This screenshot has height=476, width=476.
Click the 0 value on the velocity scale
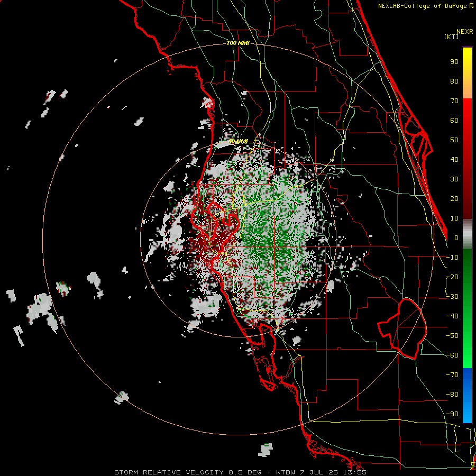point(456,238)
